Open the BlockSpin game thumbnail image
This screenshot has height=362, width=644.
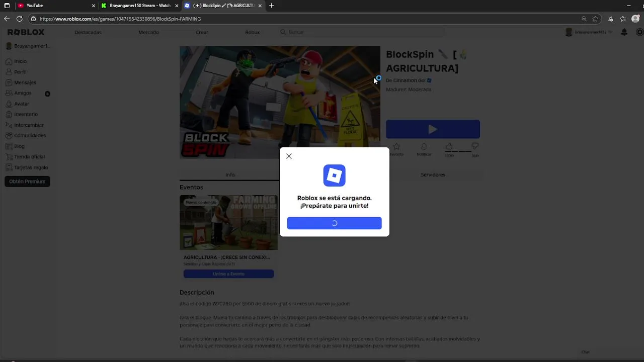click(280, 103)
